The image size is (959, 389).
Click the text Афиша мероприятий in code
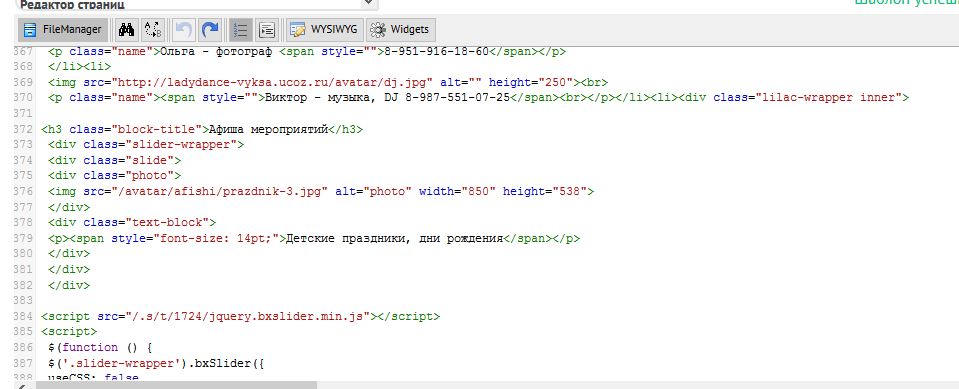(268, 129)
